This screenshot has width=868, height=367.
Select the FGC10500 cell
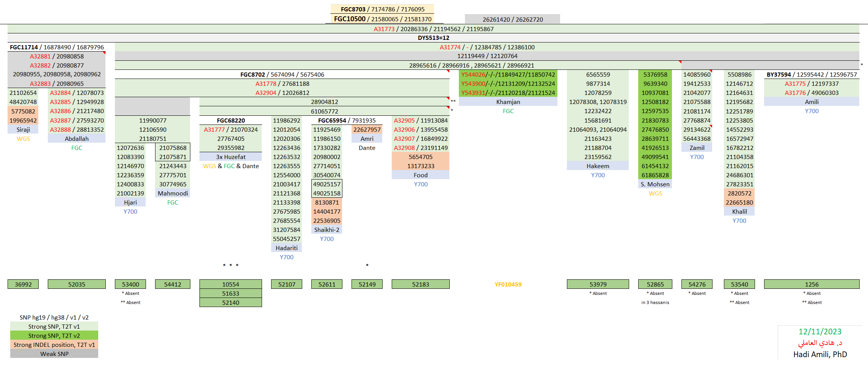click(x=382, y=19)
